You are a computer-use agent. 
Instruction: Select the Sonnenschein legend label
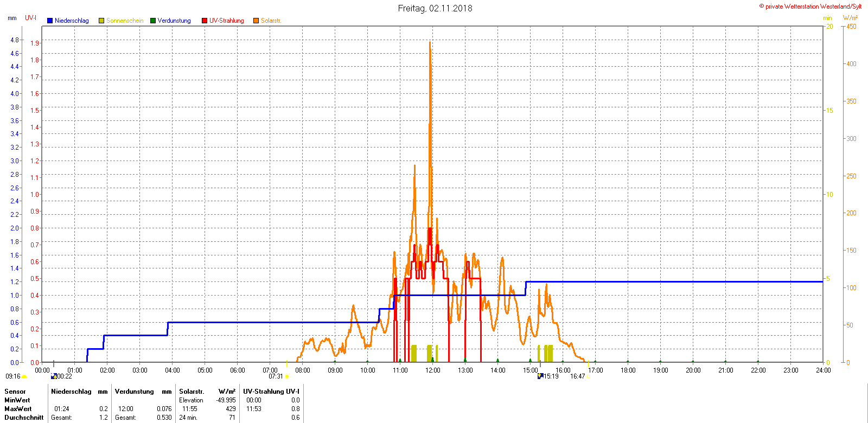point(125,21)
